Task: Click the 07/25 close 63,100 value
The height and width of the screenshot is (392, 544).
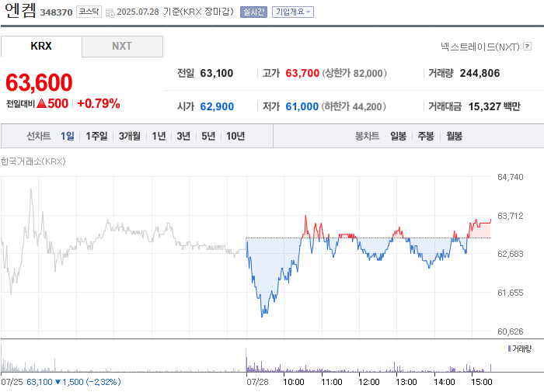Action: click(39, 382)
